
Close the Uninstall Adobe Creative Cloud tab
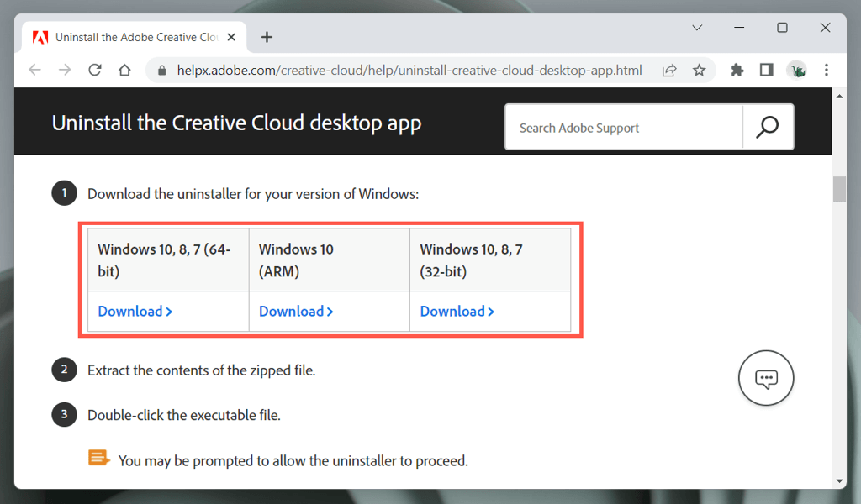231,37
